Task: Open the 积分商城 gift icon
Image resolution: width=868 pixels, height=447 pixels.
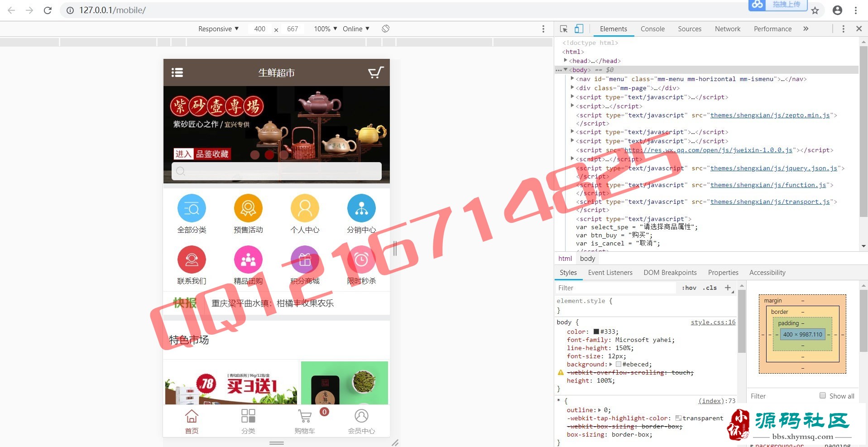Action: pyautogui.click(x=305, y=260)
